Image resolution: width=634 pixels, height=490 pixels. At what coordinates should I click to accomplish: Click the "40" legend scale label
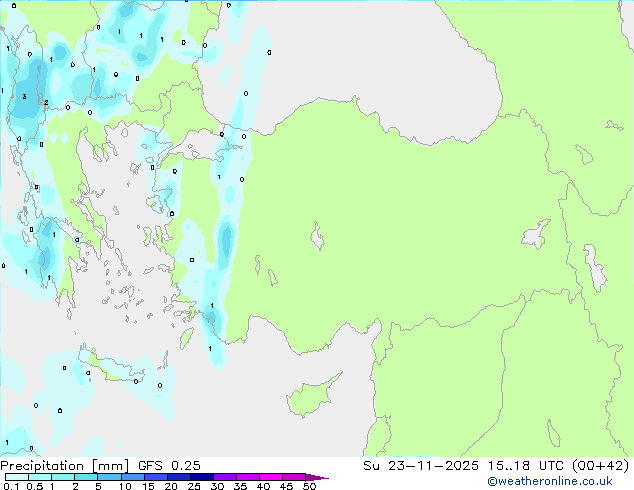pos(263,486)
